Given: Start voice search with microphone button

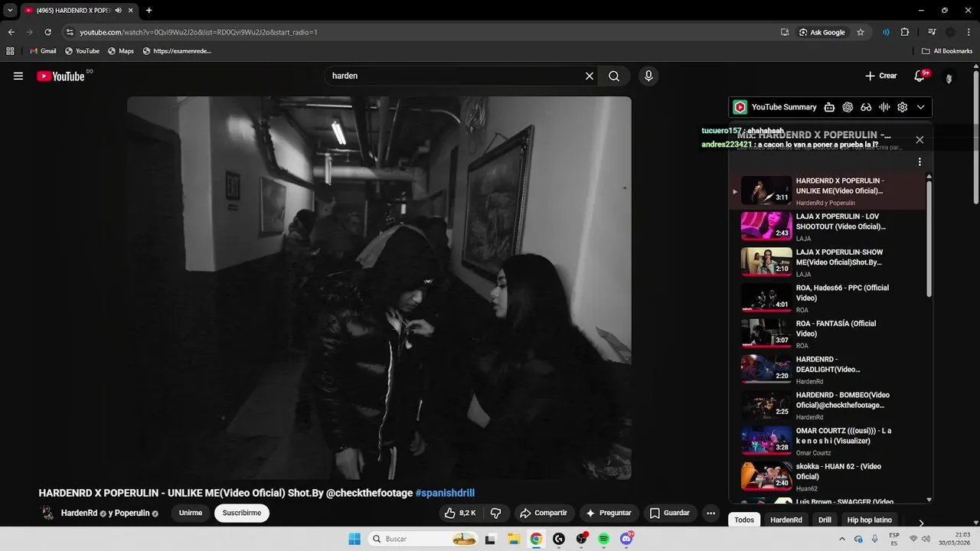Looking at the screenshot, I should [x=648, y=76].
